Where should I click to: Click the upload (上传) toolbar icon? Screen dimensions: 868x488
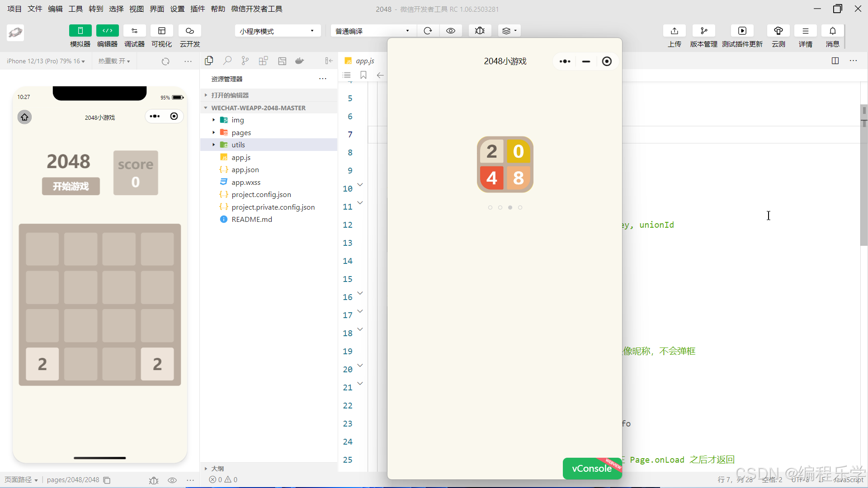674,31
